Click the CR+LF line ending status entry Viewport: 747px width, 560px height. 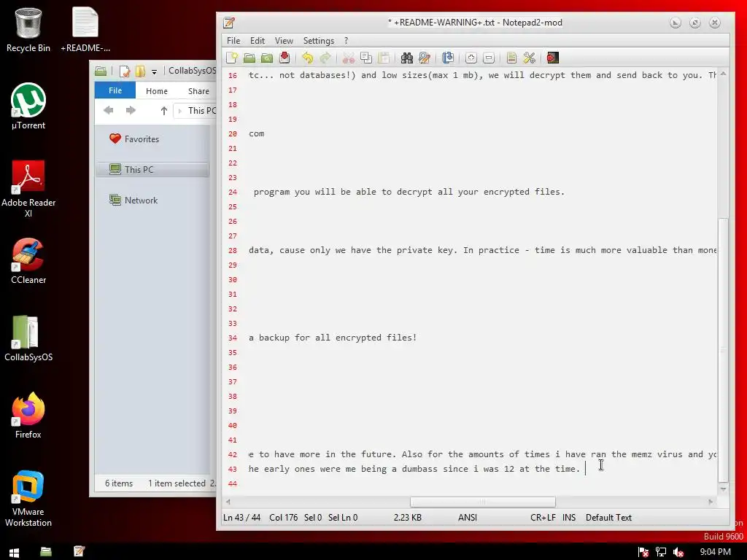543,518
